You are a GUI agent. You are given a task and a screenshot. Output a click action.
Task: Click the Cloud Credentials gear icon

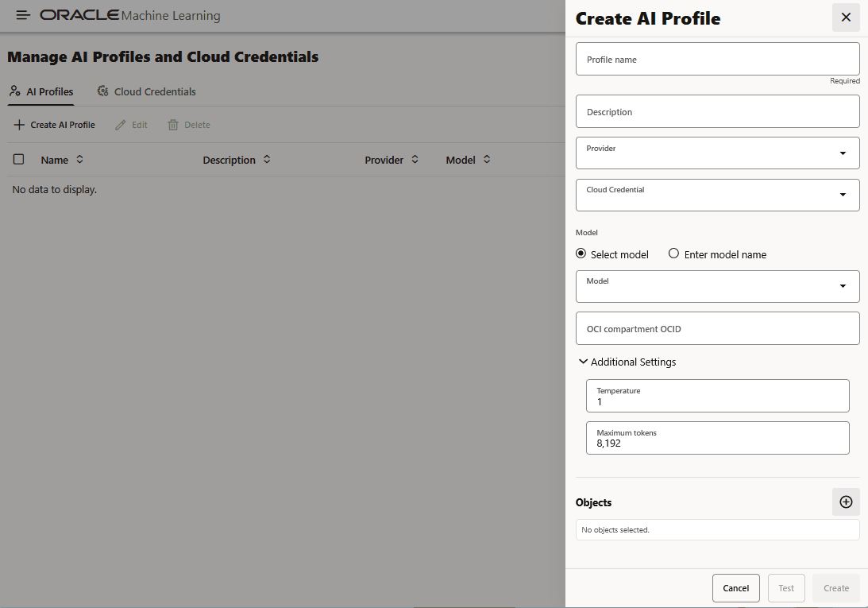(x=102, y=91)
